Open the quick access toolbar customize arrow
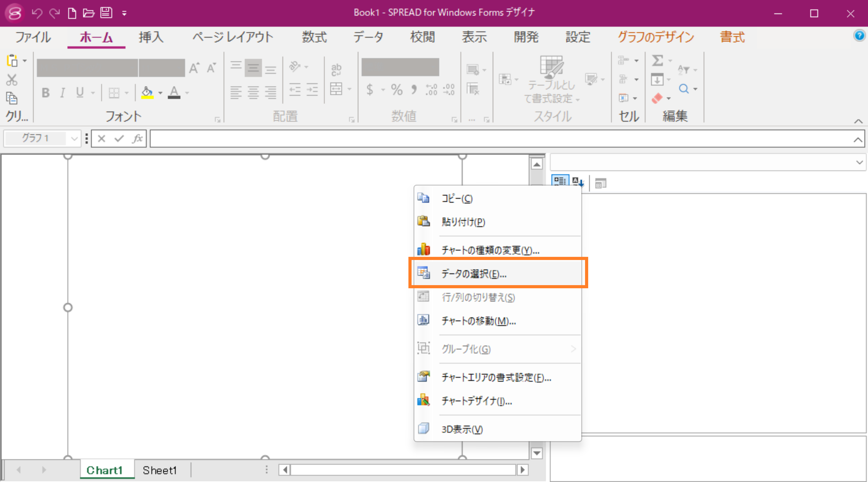Viewport: 868px width, 482px height. [124, 14]
